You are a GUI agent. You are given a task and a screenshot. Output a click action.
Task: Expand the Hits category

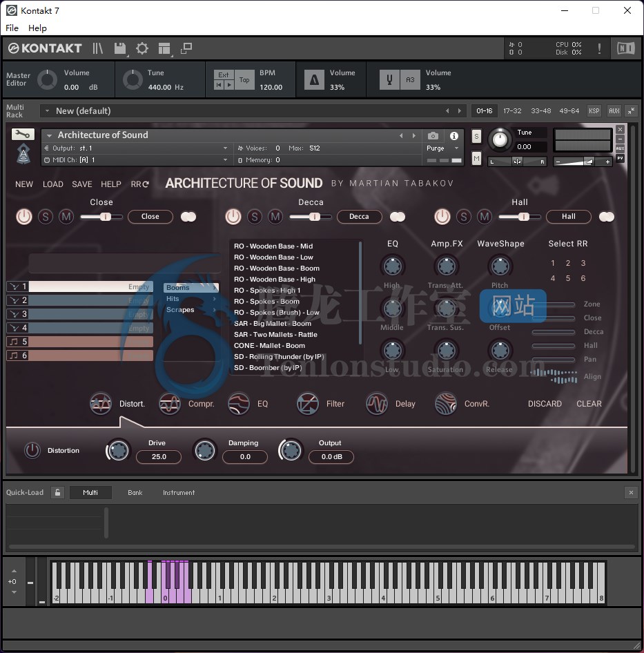tap(191, 299)
